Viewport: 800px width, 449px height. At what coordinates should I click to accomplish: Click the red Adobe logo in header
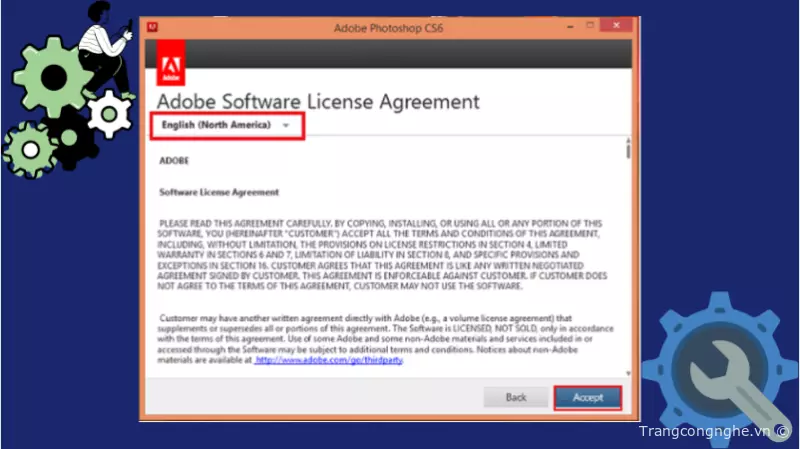tap(171, 67)
